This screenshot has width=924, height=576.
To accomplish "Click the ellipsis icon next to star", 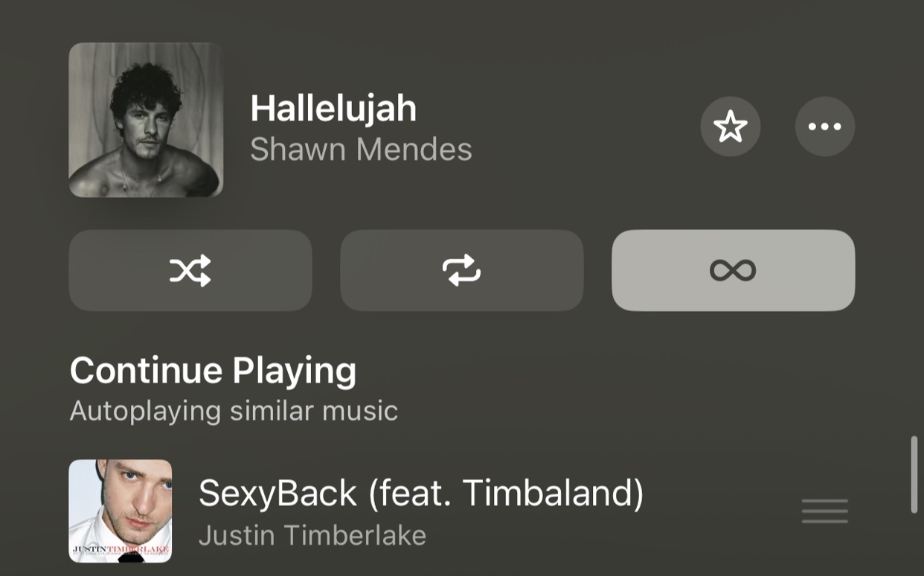I will point(825,127).
